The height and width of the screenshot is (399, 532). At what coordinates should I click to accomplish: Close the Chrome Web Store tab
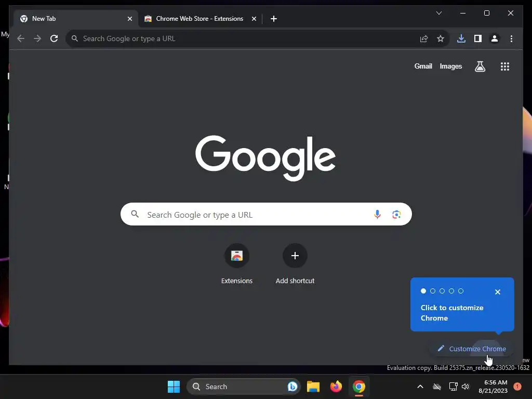[254, 19]
